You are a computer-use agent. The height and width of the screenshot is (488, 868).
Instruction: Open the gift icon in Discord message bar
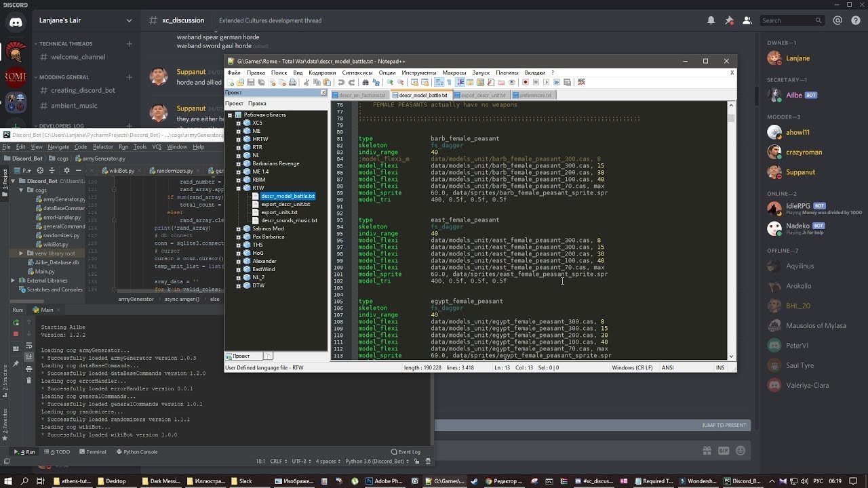pyautogui.click(x=707, y=450)
